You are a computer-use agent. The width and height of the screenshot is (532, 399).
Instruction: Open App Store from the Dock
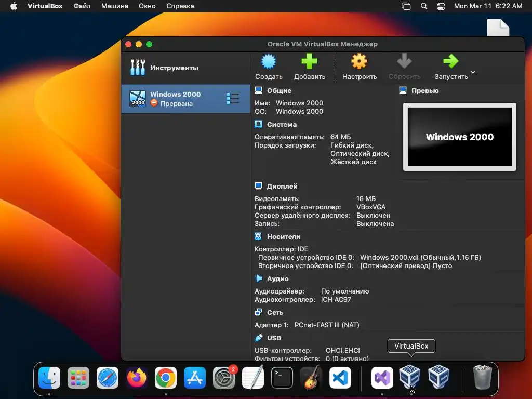tap(195, 377)
